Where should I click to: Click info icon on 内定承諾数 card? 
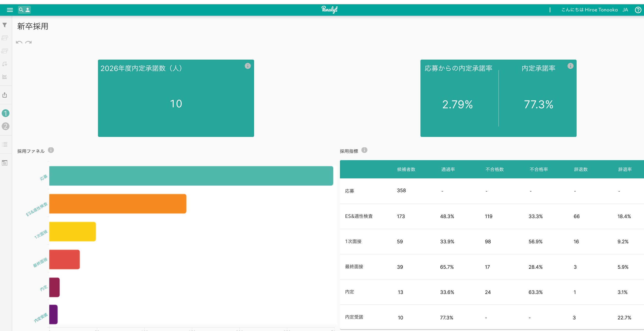pos(248,66)
